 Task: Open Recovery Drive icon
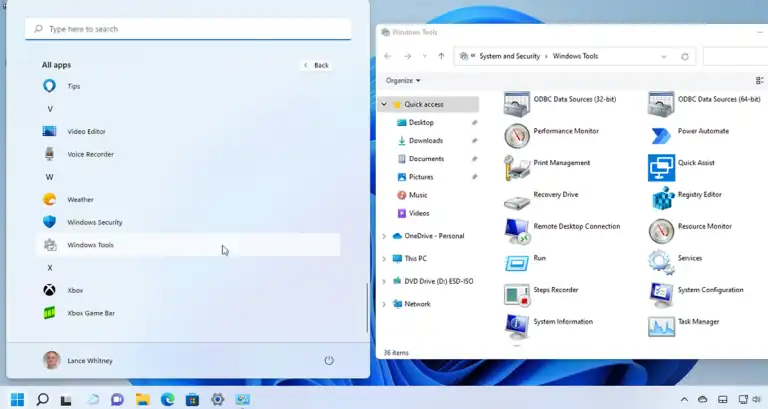[517, 202]
